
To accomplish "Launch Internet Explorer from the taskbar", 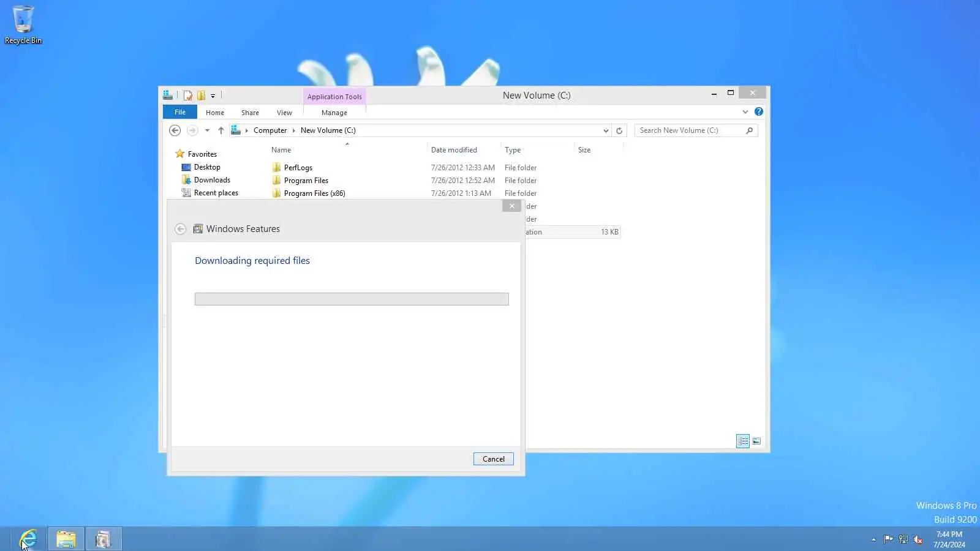I will pos(29,539).
